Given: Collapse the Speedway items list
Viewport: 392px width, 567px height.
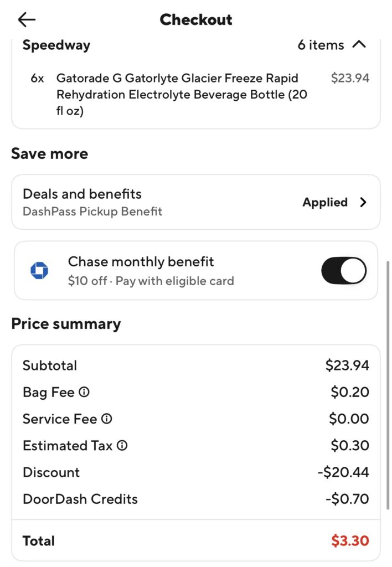Looking at the screenshot, I should [x=359, y=44].
